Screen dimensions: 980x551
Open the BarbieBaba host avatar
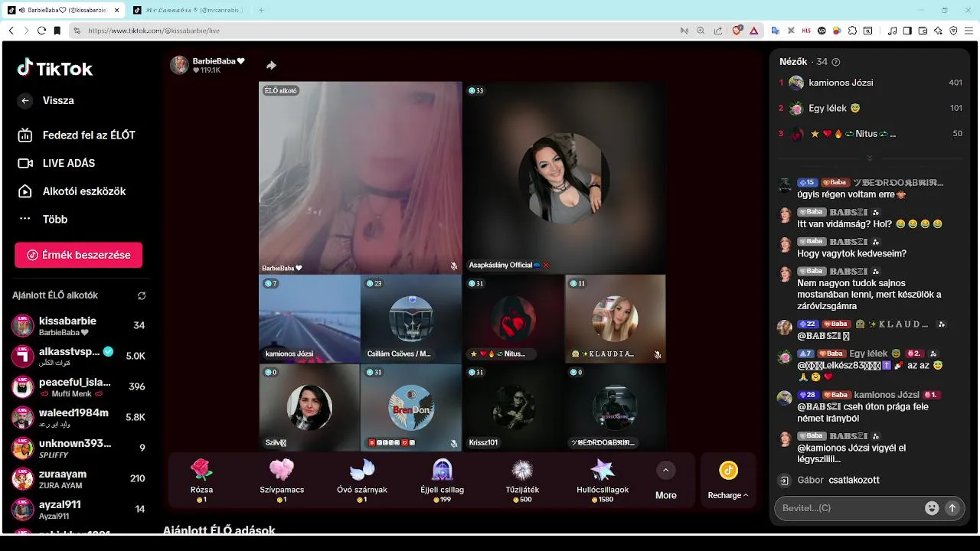tap(179, 65)
